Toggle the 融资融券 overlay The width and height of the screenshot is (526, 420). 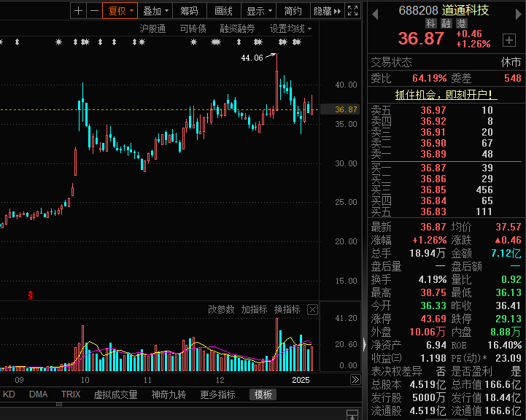[x=237, y=28]
